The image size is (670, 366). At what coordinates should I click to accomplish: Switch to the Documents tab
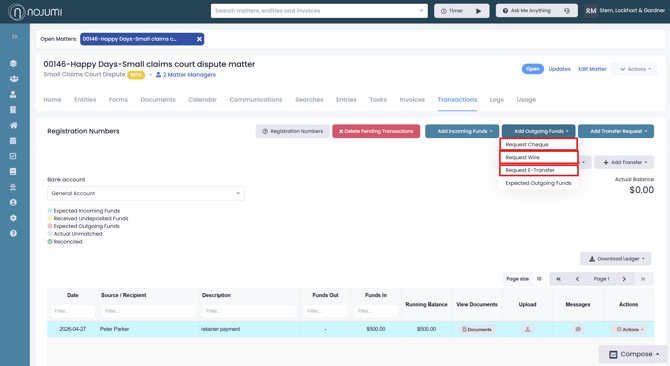point(158,100)
